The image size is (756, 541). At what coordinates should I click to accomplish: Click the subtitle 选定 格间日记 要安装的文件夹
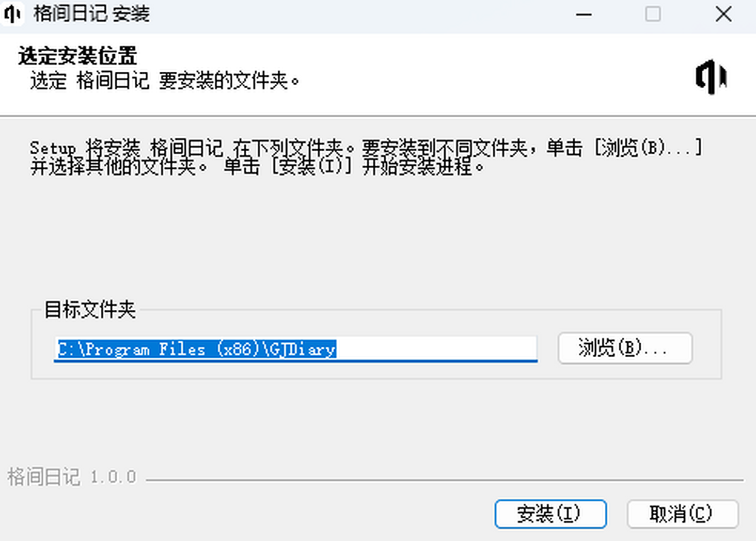pyautogui.click(x=164, y=81)
